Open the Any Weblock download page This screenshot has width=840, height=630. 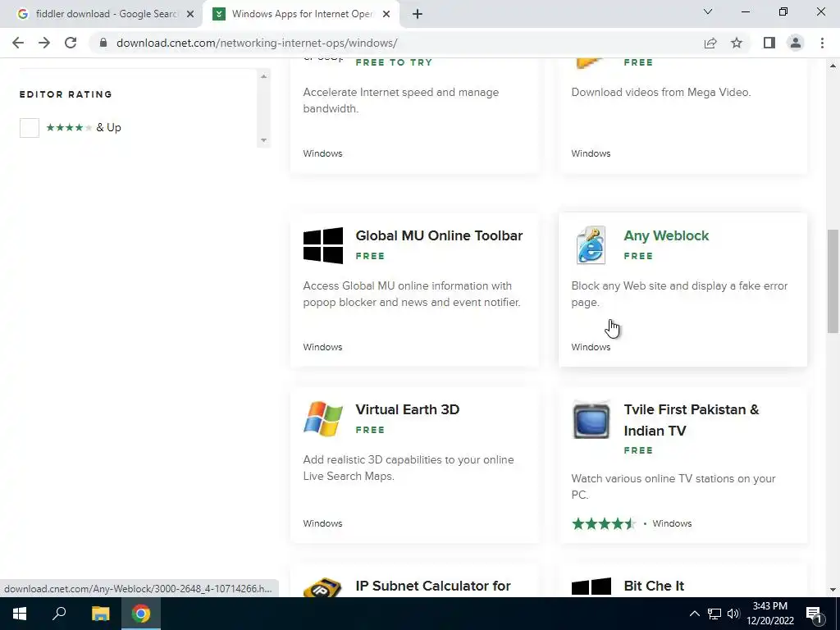[x=666, y=235]
